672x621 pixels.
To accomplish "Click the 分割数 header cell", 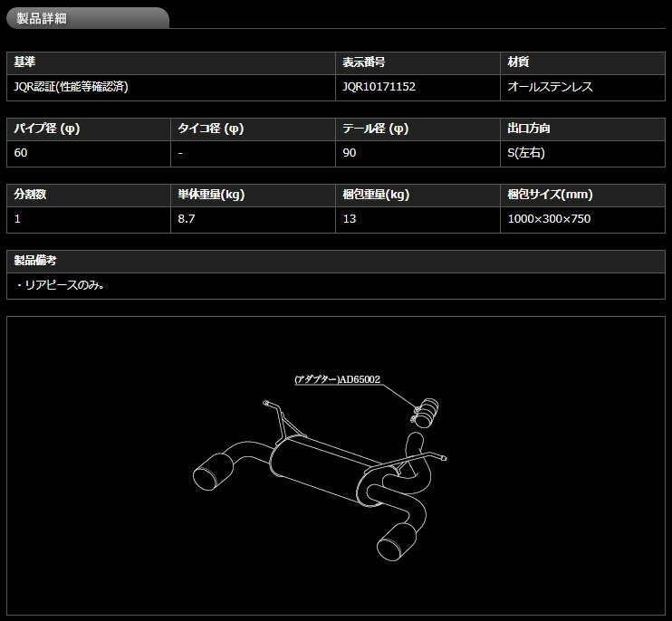I will (32, 195).
